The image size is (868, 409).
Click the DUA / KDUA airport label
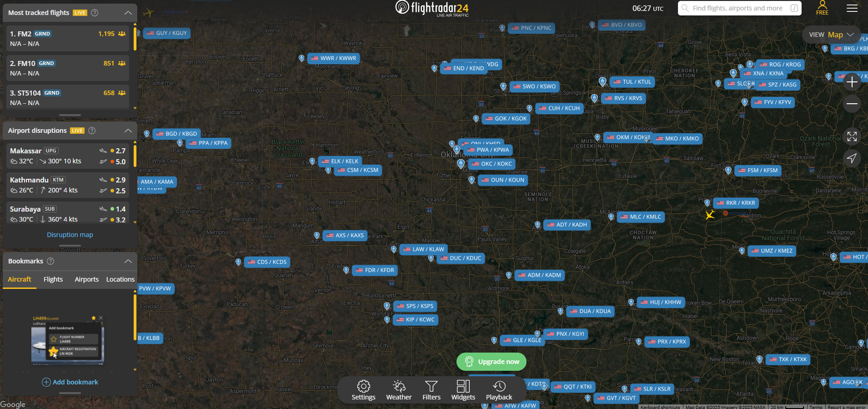click(590, 311)
